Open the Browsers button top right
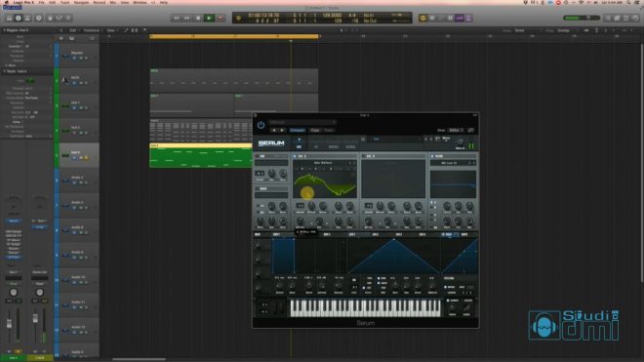This screenshot has height=362, width=644. point(635,19)
